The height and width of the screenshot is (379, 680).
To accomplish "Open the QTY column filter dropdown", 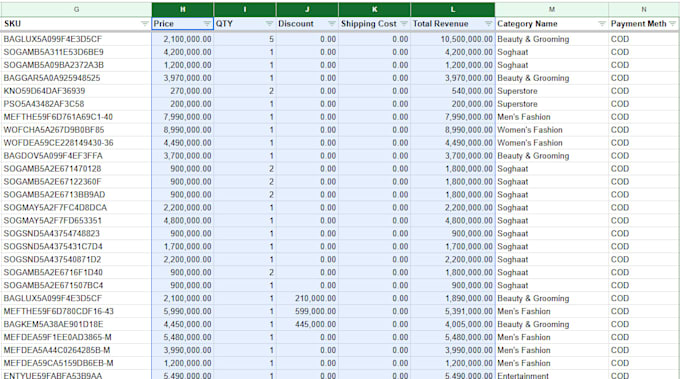I will pyautogui.click(x=269, y=24).
